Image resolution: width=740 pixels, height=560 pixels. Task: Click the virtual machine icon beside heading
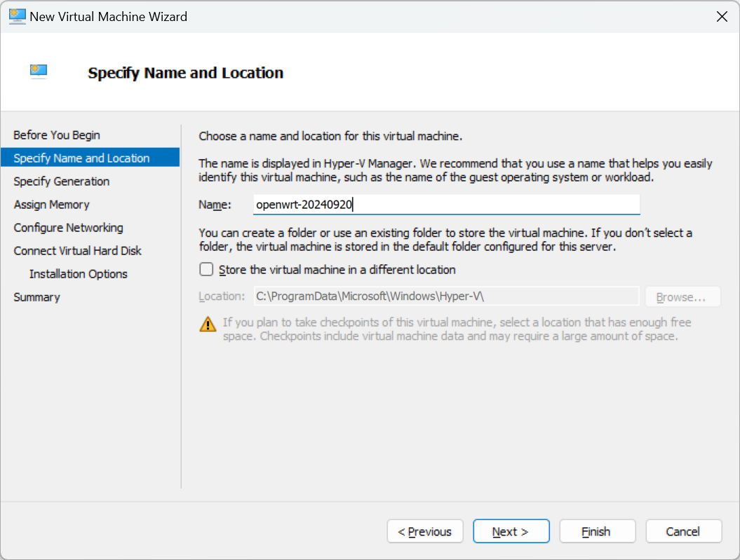click(39, 71)
